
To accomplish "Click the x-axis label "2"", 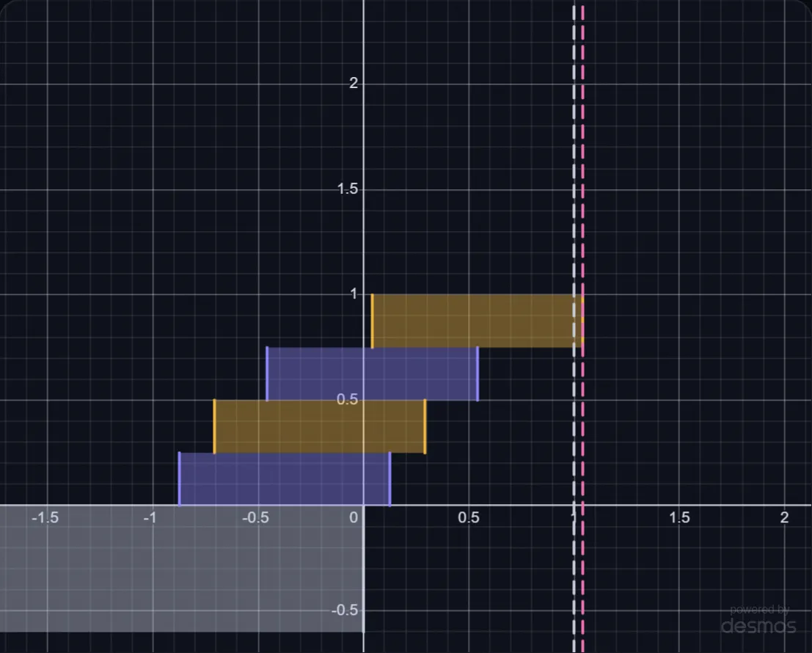I will (x=785, y=518).
